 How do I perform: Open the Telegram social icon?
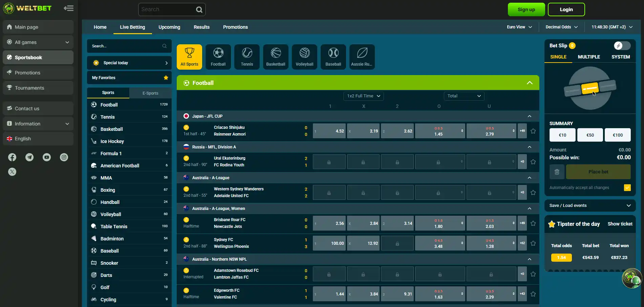29,157
